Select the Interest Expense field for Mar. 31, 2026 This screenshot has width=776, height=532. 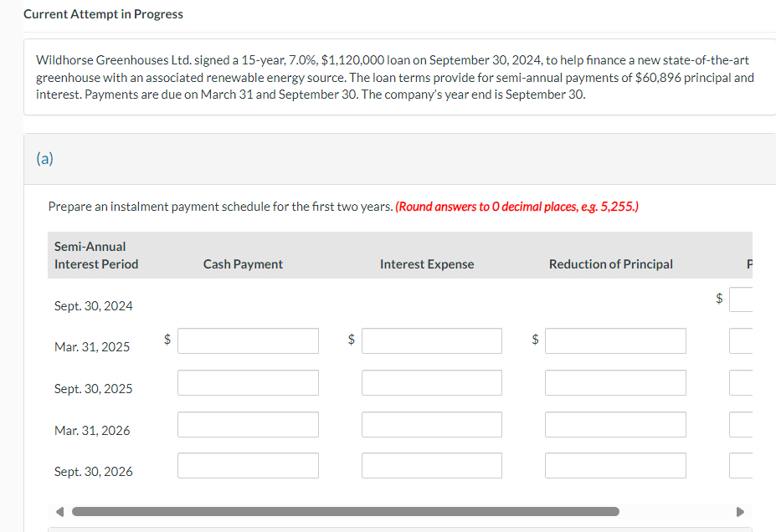[x=431, y=424]
